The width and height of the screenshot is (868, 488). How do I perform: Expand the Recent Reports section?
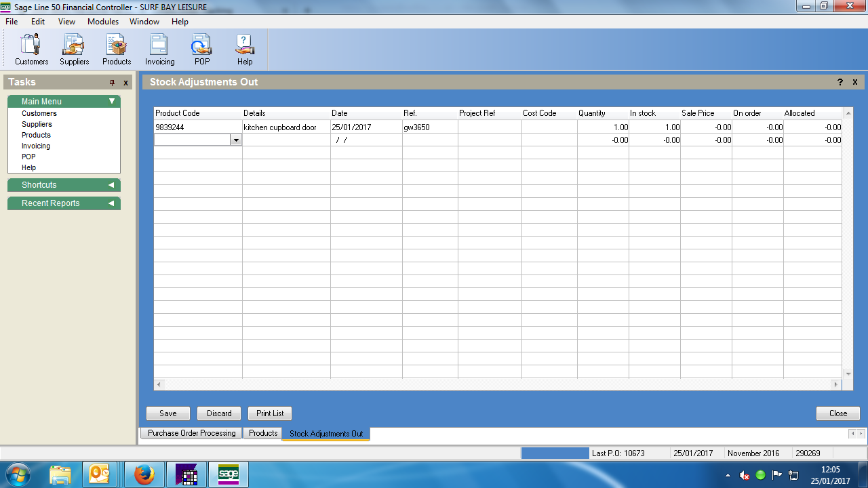[x=111, y=203]
